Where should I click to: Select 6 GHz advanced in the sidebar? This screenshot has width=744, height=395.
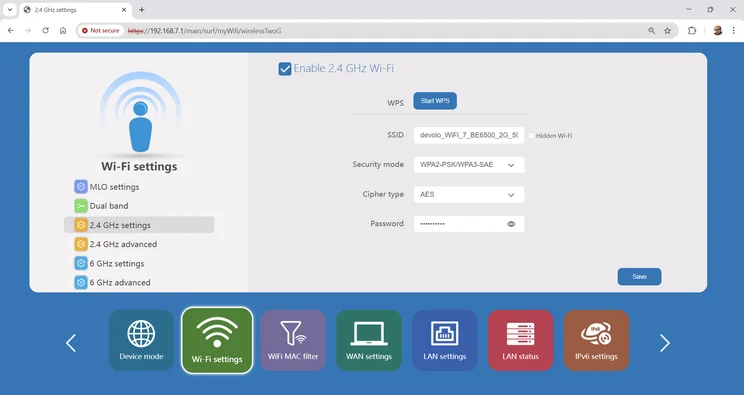[x=139, y=282]
